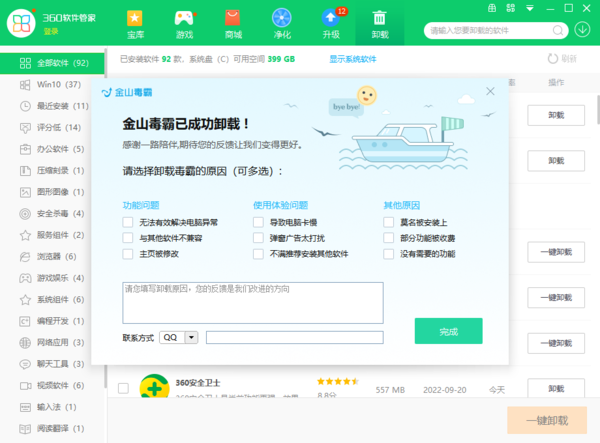Select 全部软件 (92) category
The height and width of the screenshot is (443, 600).
click(52, 63)
